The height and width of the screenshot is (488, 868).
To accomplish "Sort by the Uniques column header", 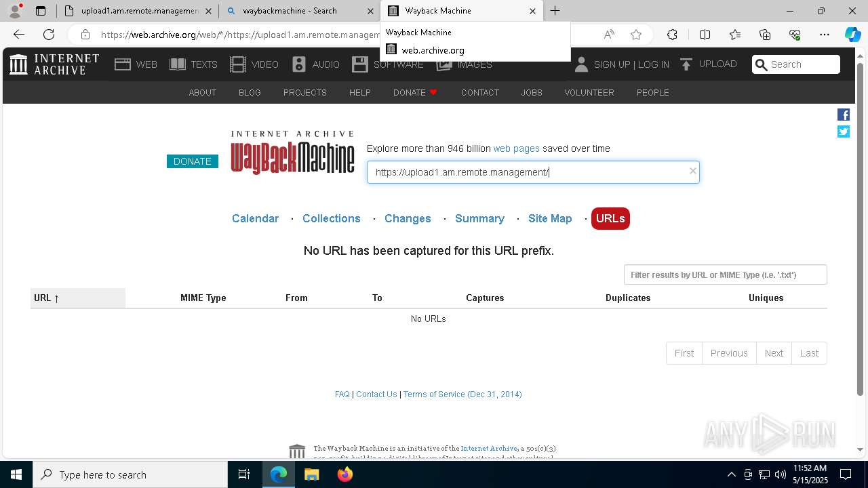I will pos(766,298).
